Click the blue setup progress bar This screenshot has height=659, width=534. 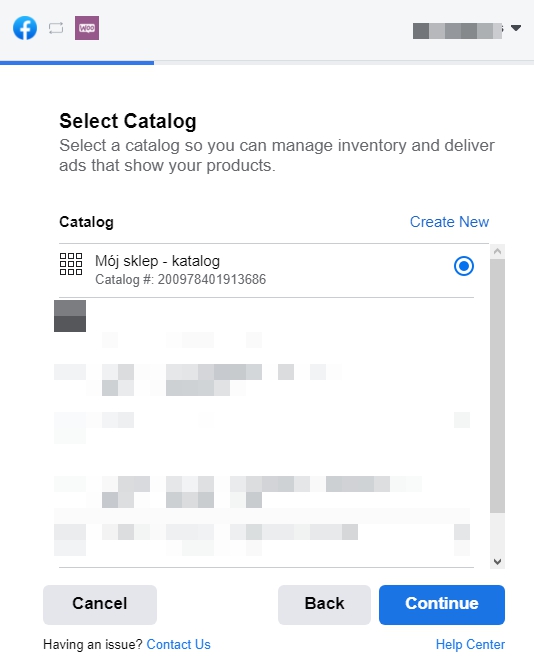[77, 63]
